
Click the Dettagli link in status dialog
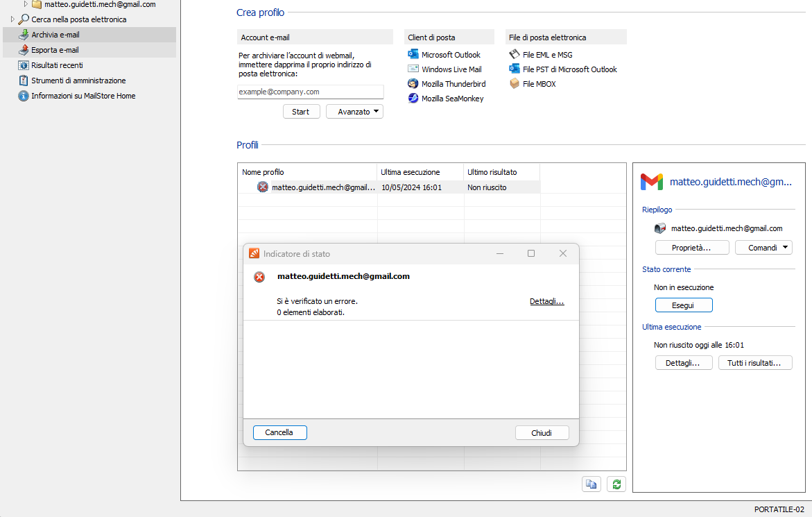click(x=546, y=301)
